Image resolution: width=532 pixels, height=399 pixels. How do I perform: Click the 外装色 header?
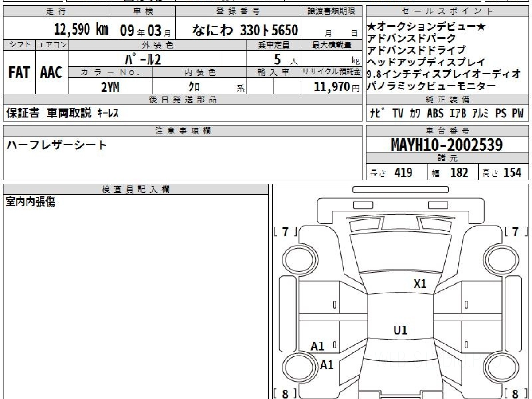click(157, 45)
